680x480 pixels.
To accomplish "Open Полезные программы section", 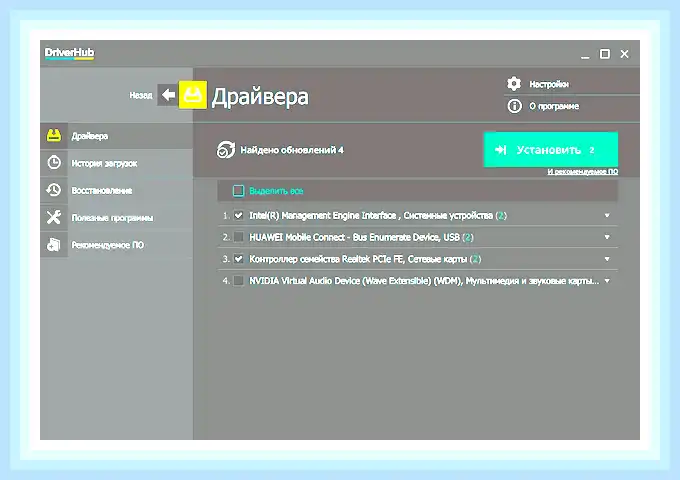I will 116,218.
